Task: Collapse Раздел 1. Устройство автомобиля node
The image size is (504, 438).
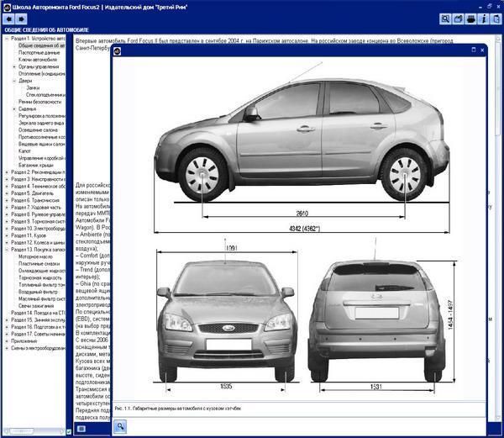Action: click(x=7, y=39)
